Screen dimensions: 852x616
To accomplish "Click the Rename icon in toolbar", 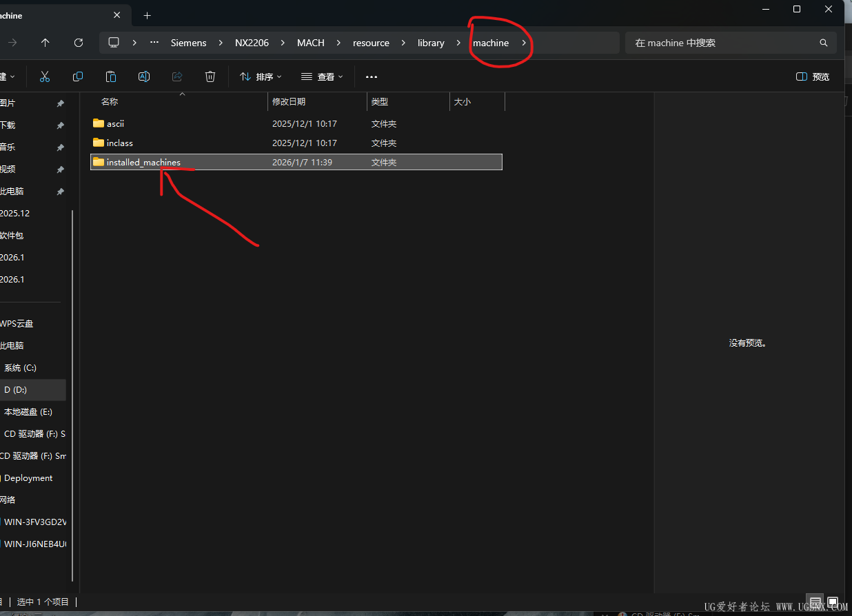I will tap(144, 76).
